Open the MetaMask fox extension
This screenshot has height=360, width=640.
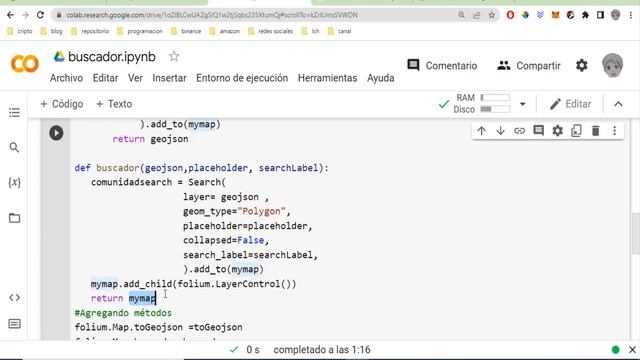(x=555, y=15)
